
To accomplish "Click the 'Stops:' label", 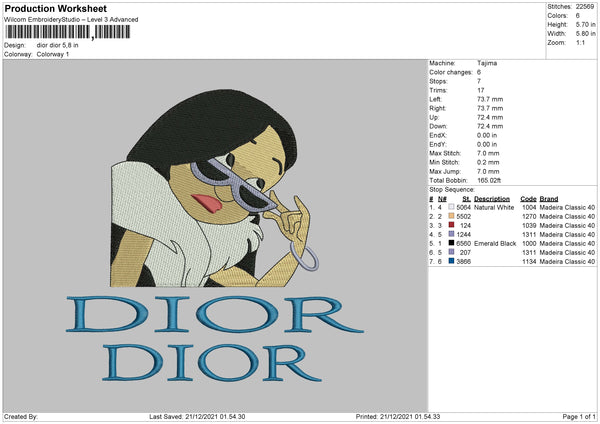I will point(438,81).
